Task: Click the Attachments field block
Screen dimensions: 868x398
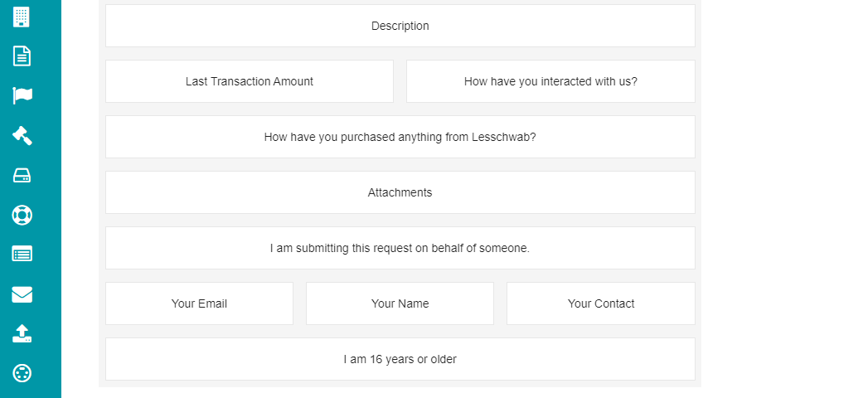Action: coord(400,192)
